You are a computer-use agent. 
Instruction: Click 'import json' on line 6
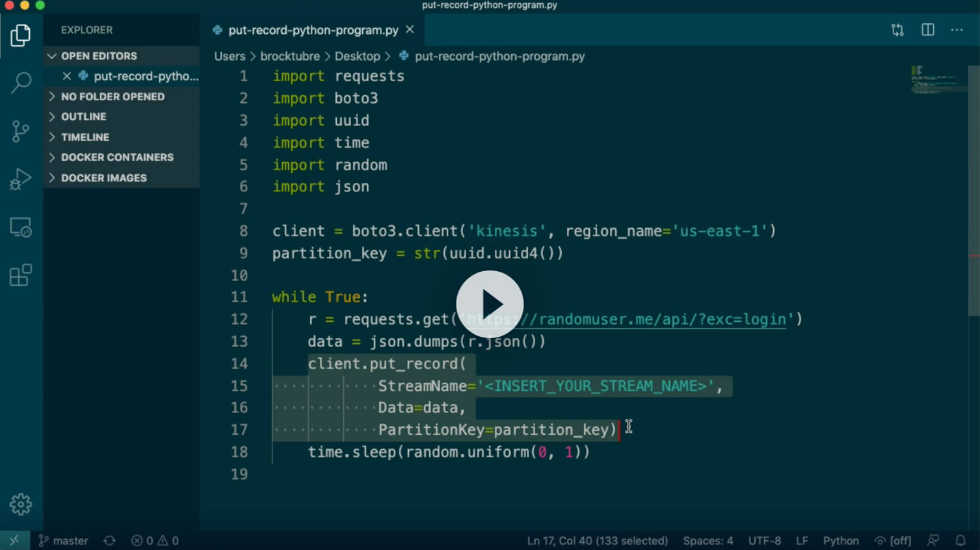pyautogui.click(x=321, y=187)
